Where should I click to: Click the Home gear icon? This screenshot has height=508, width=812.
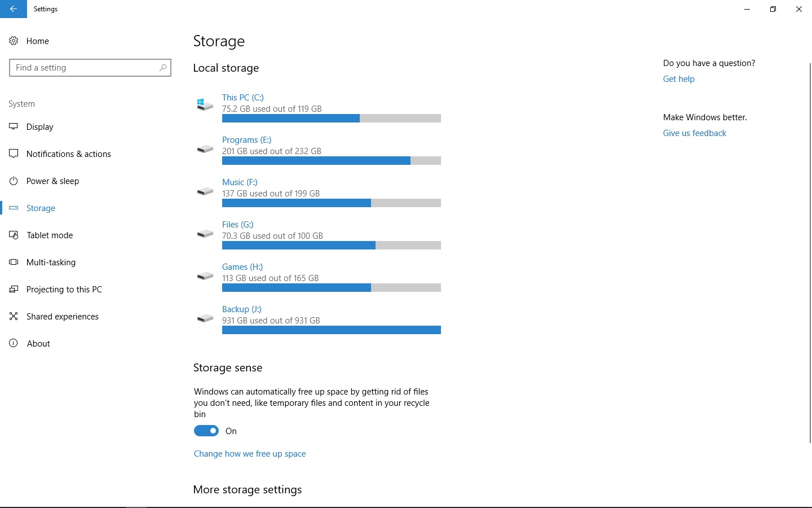14,41
